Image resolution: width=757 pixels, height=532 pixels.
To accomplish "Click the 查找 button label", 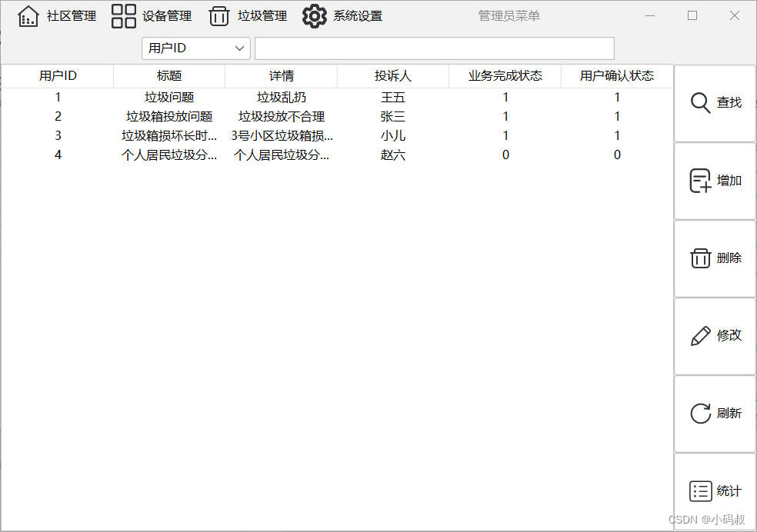I will (x=729, y=103).
